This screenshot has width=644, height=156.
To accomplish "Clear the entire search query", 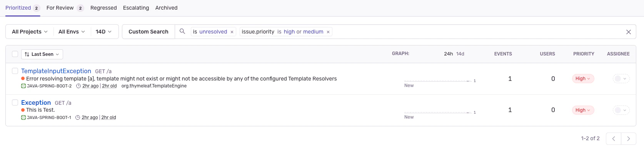I will pos(628,32).
